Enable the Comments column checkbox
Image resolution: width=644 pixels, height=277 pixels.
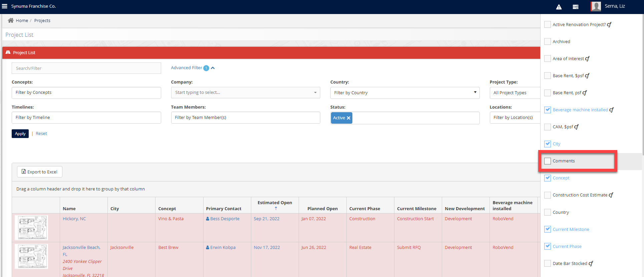pyautogui.click(x=548, y=161)
